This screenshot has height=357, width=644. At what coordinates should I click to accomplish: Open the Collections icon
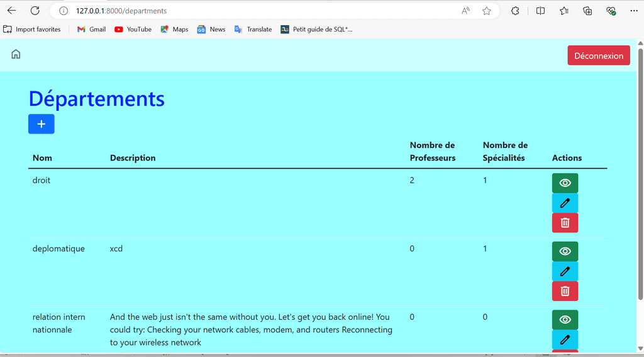point(587,11)
